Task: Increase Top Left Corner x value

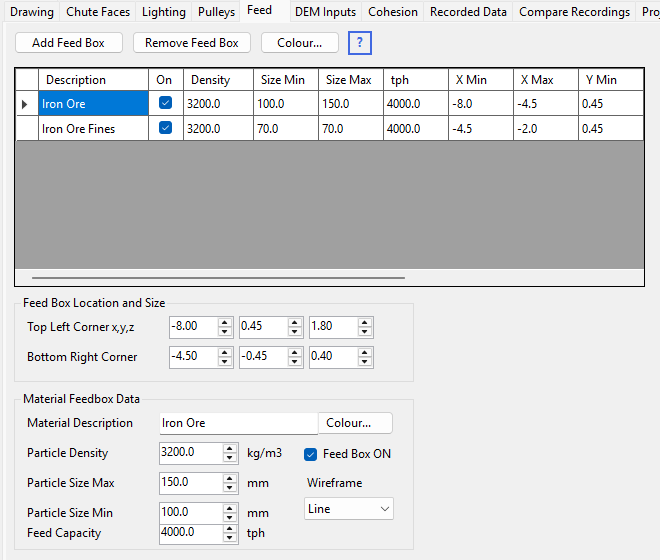Action: pyautogui.click(x=225, y=323)
